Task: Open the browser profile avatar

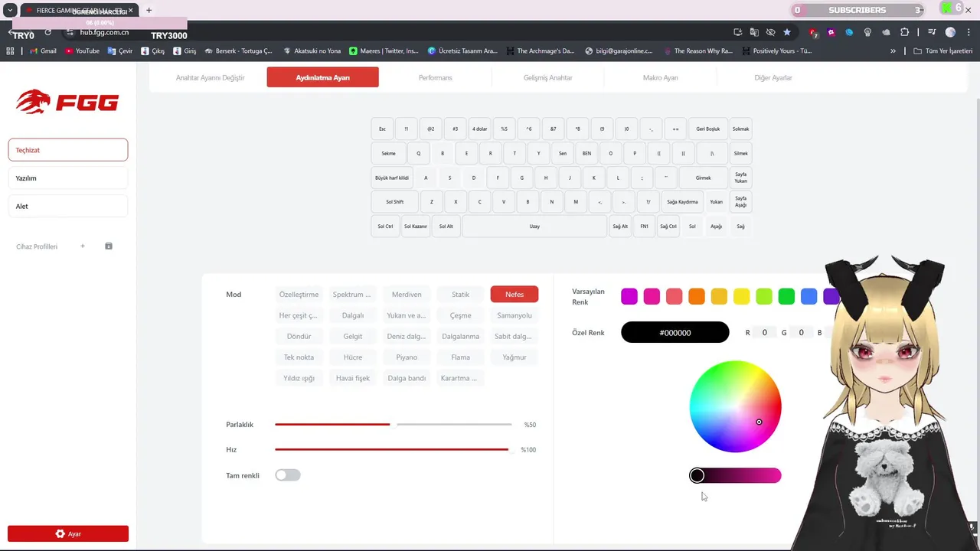Action: pyautogui.click(x=950, y=32)
